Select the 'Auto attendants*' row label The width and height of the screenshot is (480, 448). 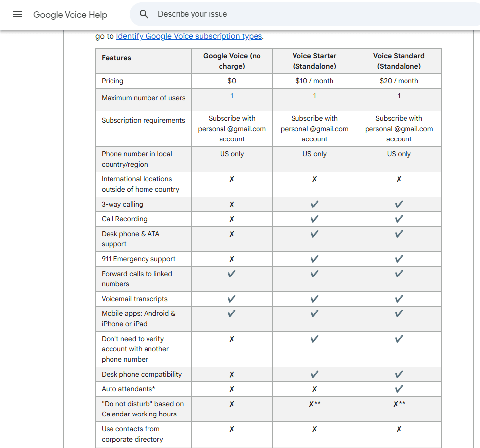click(x=128, y=389)
